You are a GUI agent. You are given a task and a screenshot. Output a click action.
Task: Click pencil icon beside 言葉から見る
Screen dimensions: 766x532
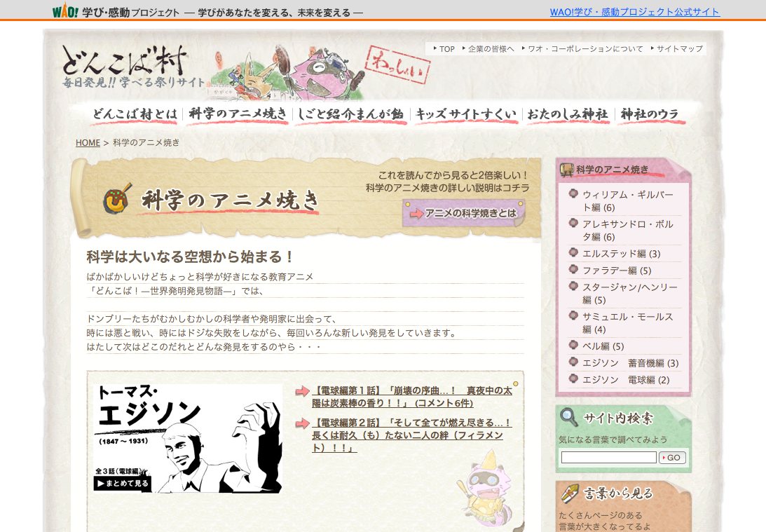pyautogui.click(x=570, y=493)
